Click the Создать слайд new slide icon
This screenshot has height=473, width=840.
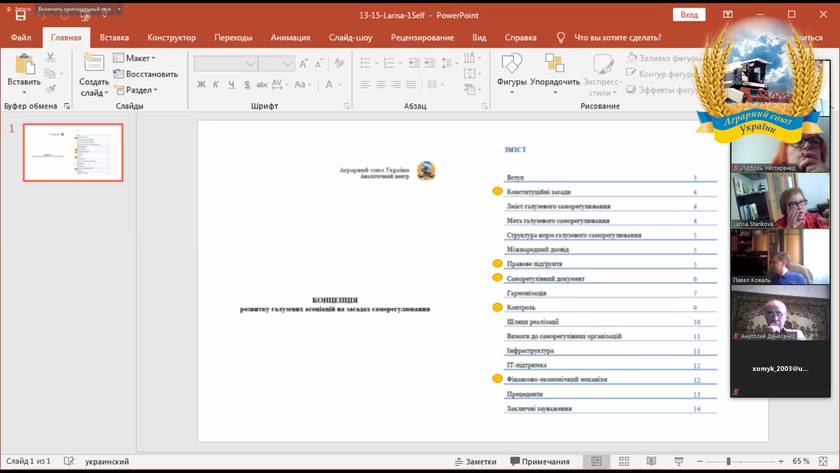point(94,63)
